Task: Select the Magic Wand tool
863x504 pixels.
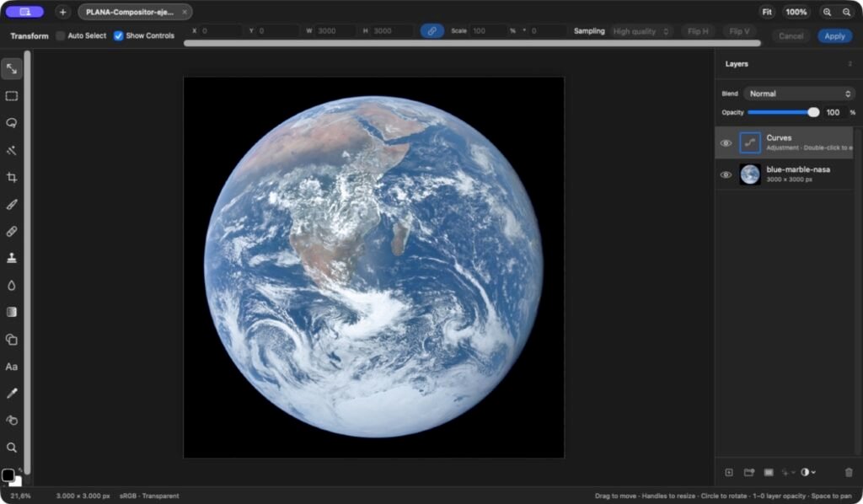Action: click(x=12, y=150)
